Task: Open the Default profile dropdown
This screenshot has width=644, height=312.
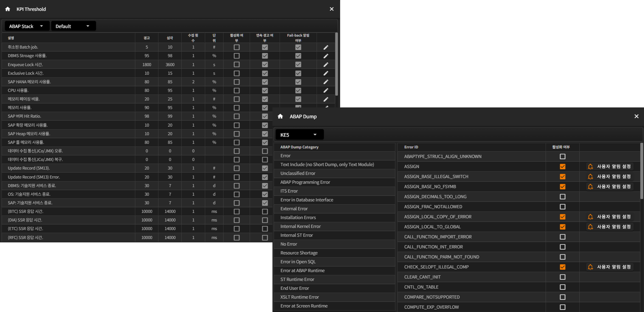Action: click(73, 26)
